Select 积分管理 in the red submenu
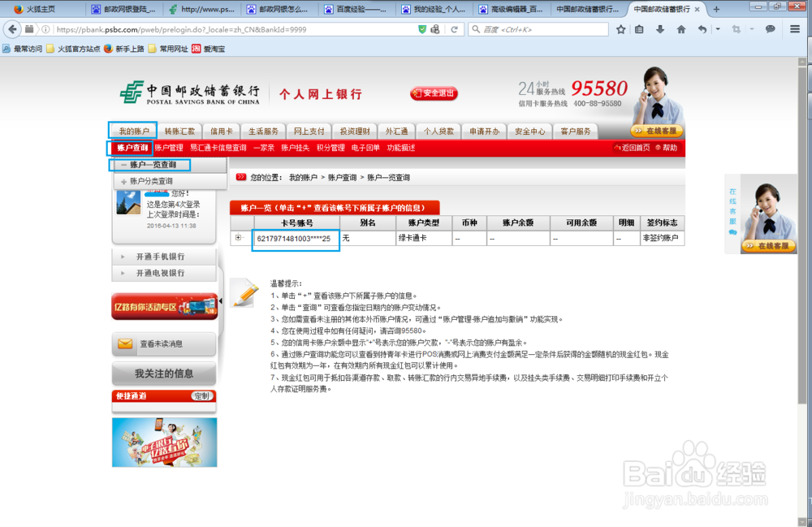Screen dimensions: 812x527 [x=330, y=148]
